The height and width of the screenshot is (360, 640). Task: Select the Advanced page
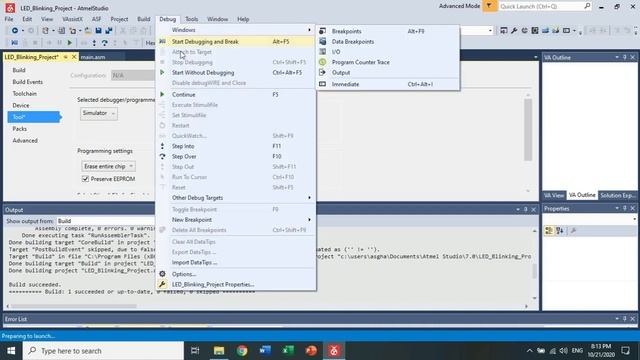click(x=25, y=141)
